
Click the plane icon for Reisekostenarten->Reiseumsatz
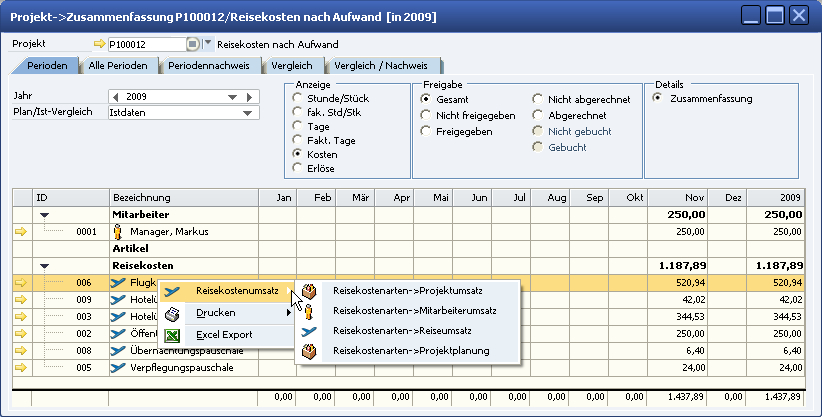point(309,331)
